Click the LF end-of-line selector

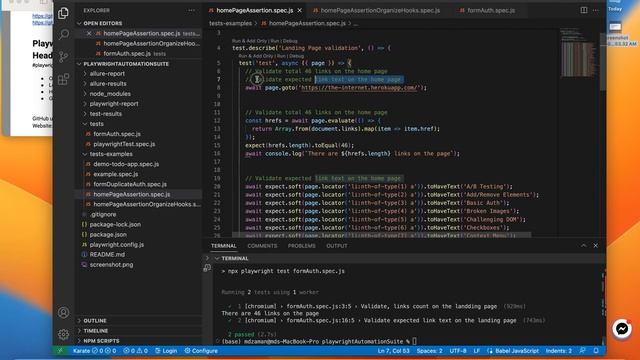[476, 351]
